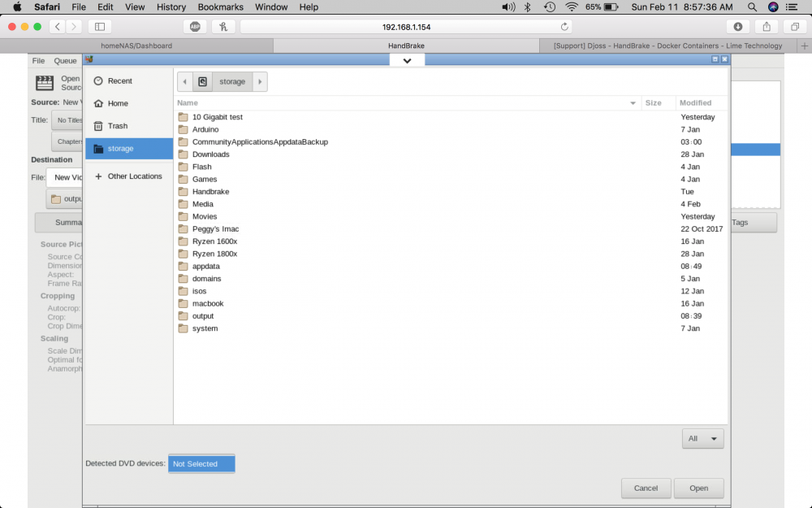Screen dimensions: 812x508
Task: Toggle the Safari sidebar button
Action: tap(100, 27)
